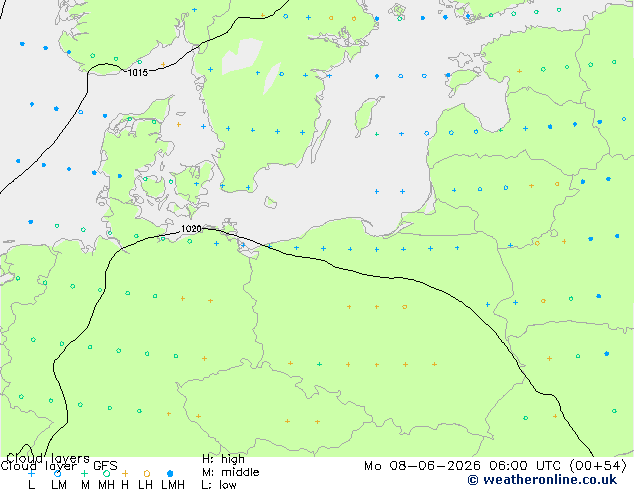This screenshot has width=634, height=490.
Task: Click the 'GFS' model label
Action: pos(105,466)
